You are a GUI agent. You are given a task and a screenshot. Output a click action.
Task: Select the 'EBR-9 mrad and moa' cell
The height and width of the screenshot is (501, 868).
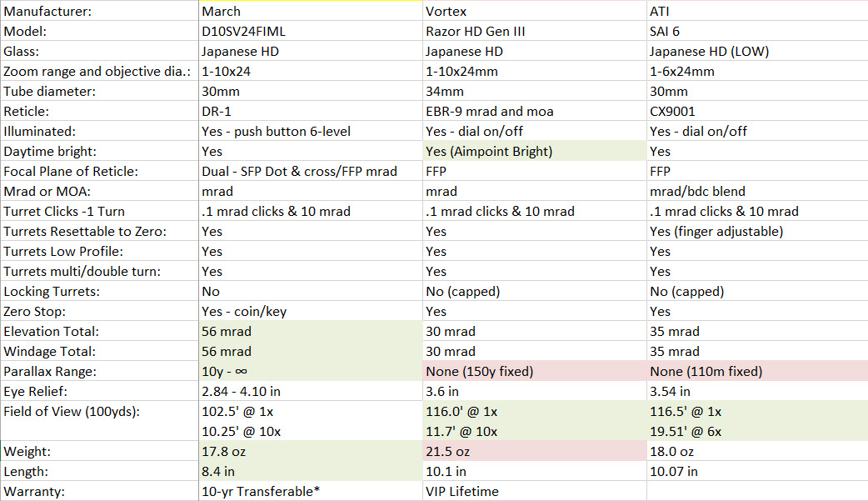tap(535, 111)
